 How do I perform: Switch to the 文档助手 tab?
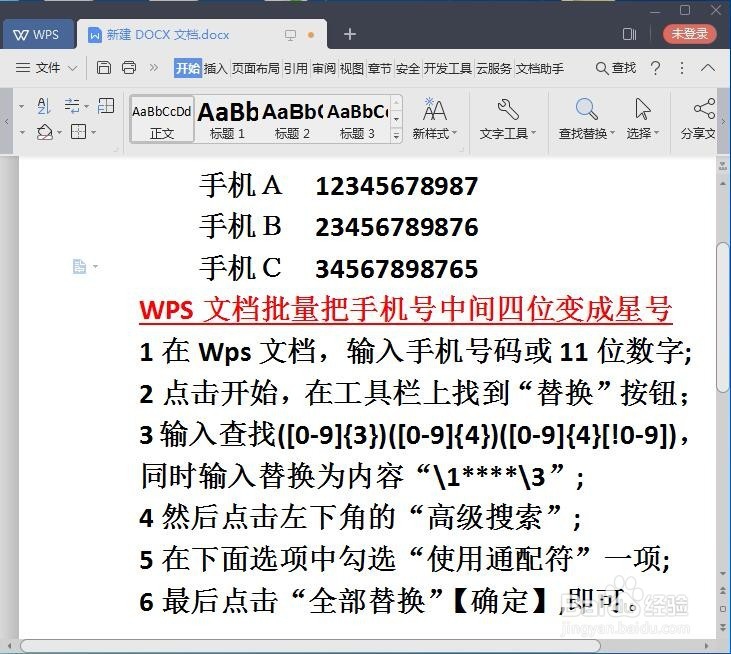pyautogui.click(x=540, y=69)
